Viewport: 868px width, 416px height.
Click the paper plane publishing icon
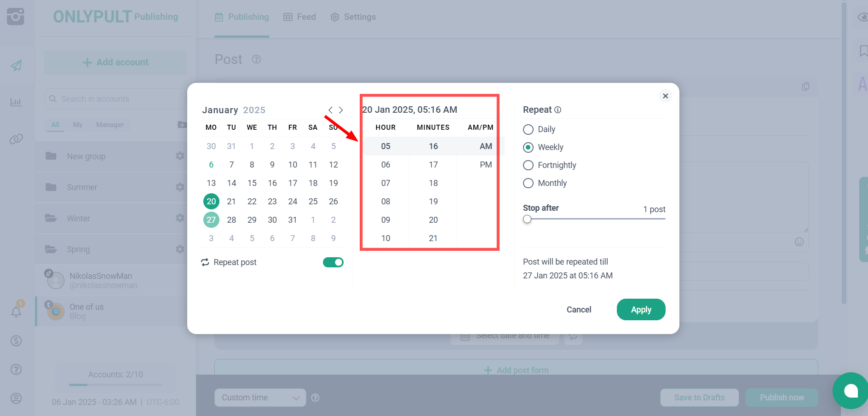tap(16, 65)
